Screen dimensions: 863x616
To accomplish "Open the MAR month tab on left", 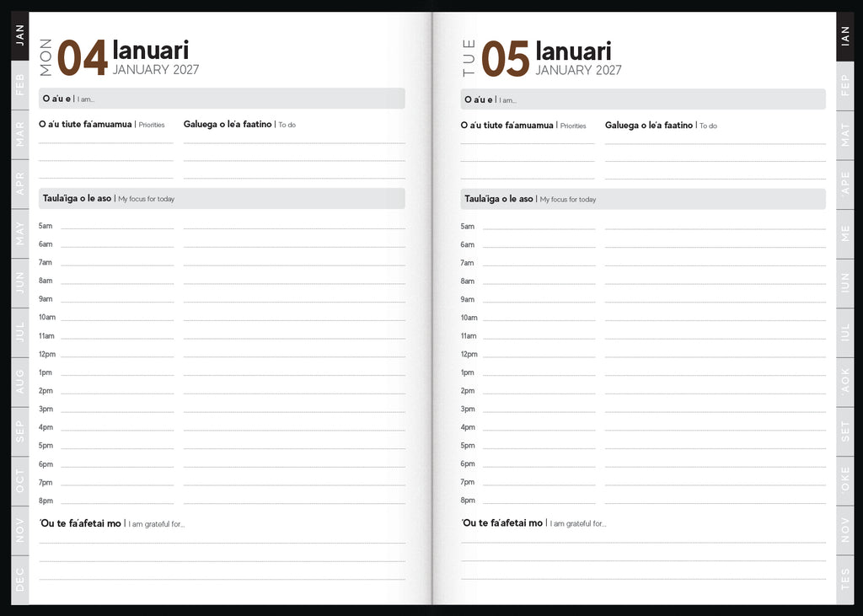I will tap(20, 134).
